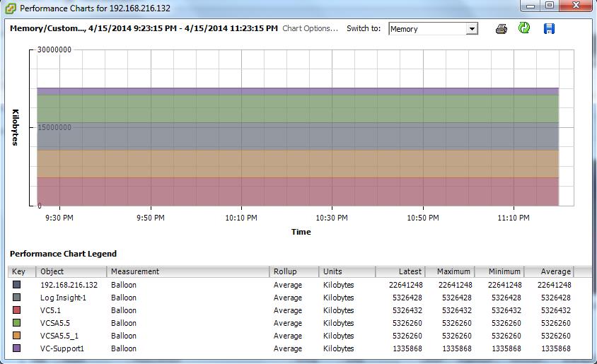This screenshot has width=597, height=364.
Task: Click Maximum value 5326432 for VC5.1
Action: pos(457,310)
